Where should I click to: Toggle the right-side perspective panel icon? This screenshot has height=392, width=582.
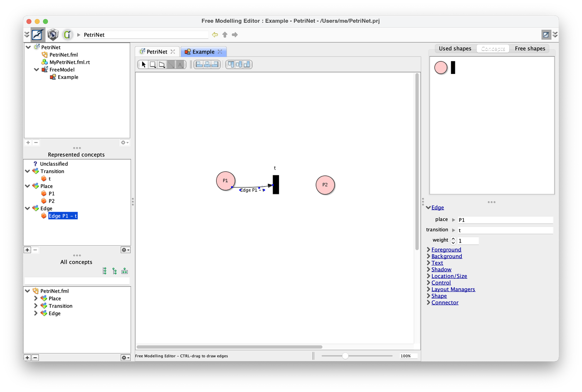546,34
